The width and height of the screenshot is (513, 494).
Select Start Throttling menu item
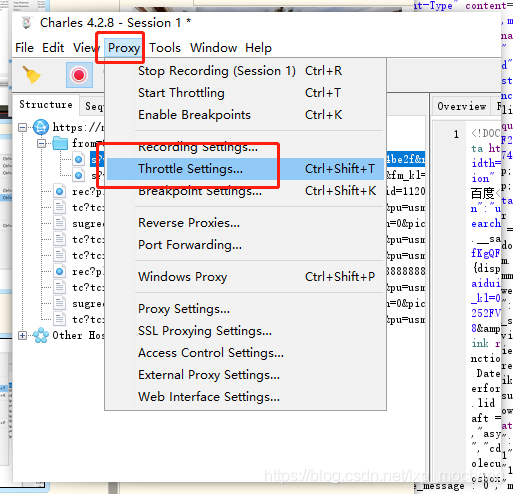click(245, 93)
